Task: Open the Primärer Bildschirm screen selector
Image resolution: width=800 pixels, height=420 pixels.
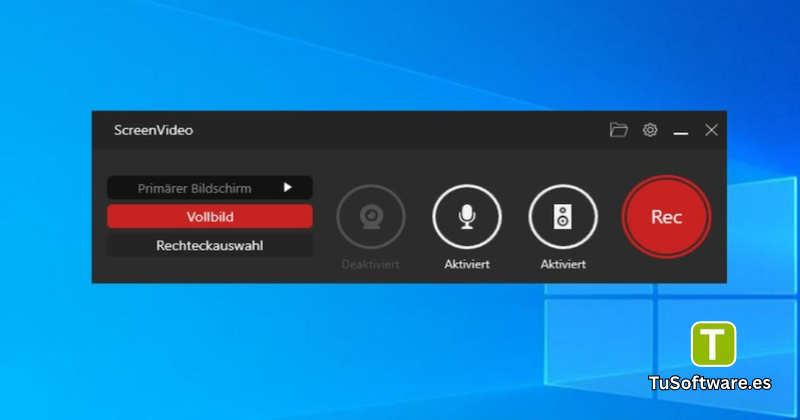Action: tap(210, 188)
